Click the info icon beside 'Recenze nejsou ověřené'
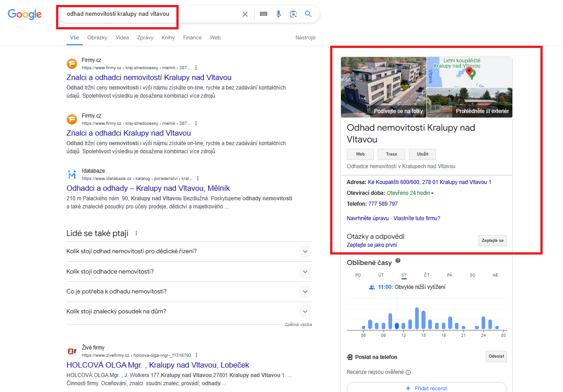 (x=408, y=373)
